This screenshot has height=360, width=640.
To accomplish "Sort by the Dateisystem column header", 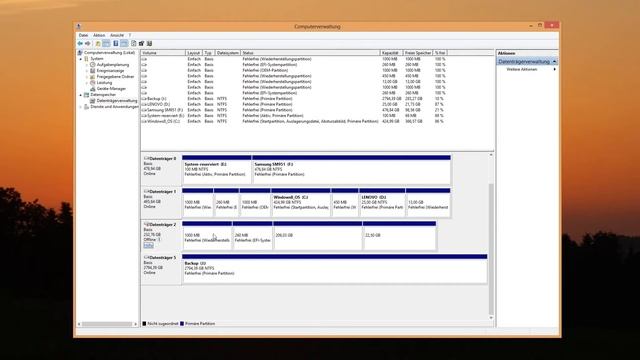I will (x=227, y=53).
